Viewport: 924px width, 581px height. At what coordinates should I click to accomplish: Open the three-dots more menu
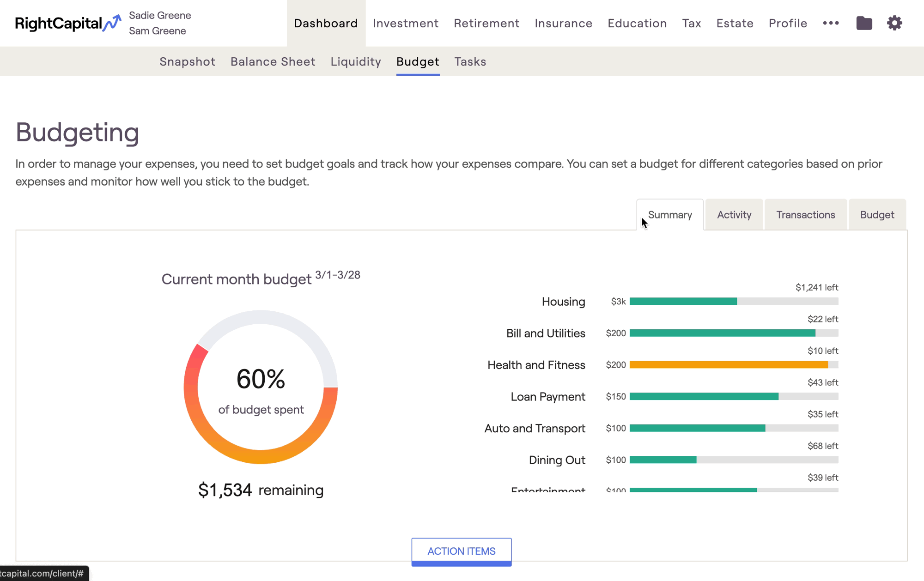[831, 23]
